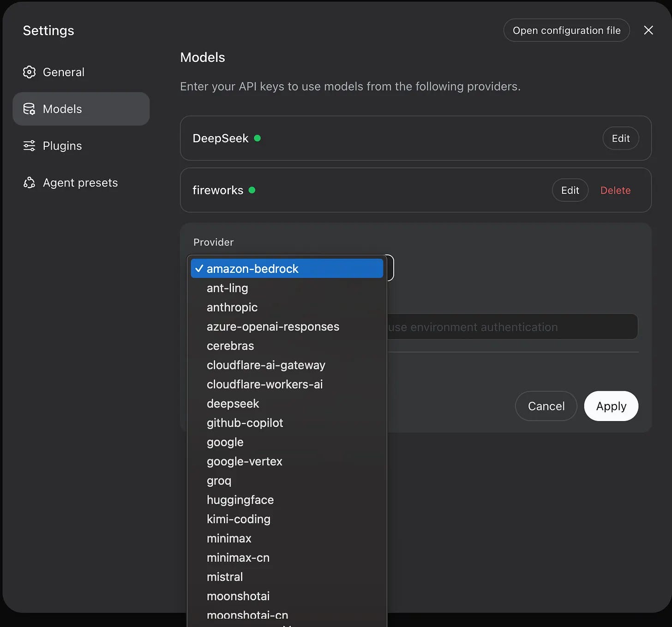Choose ant-ling from provider dropdown

click(287, 288)
